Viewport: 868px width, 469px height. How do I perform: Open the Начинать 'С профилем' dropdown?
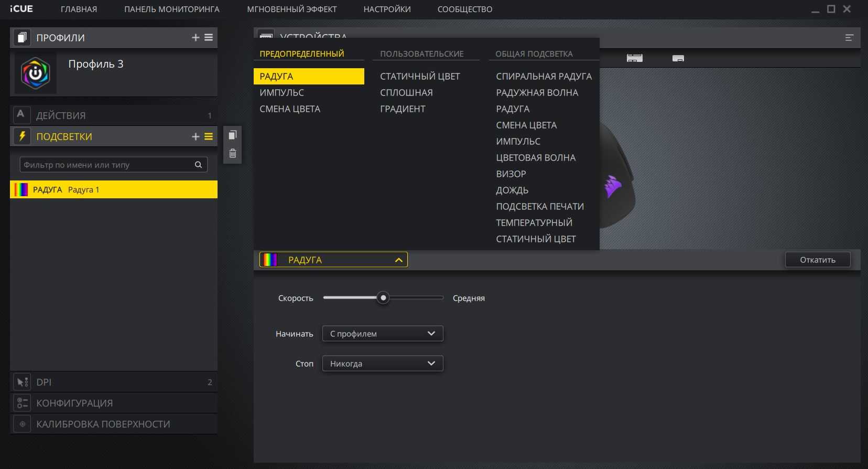(x=383, y=334)
